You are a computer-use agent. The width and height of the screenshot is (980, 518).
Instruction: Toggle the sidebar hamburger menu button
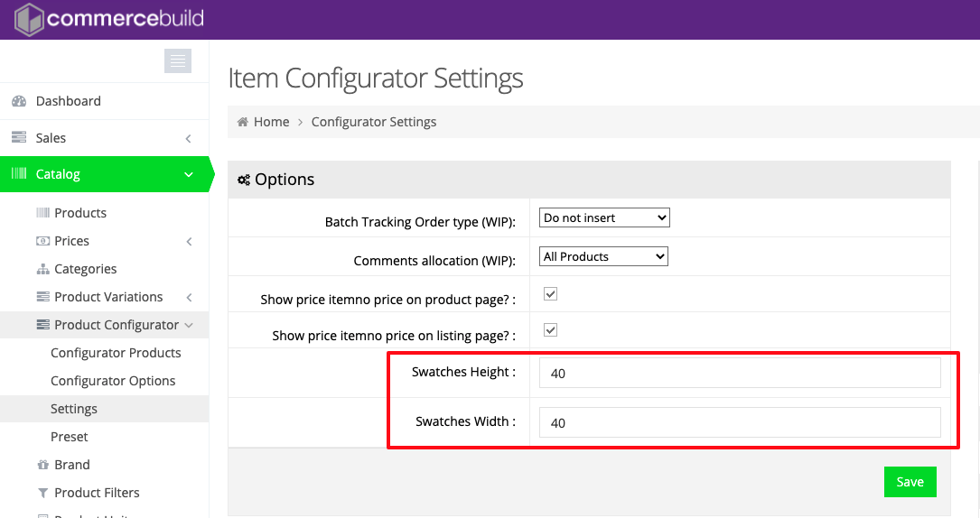(178, 60)
